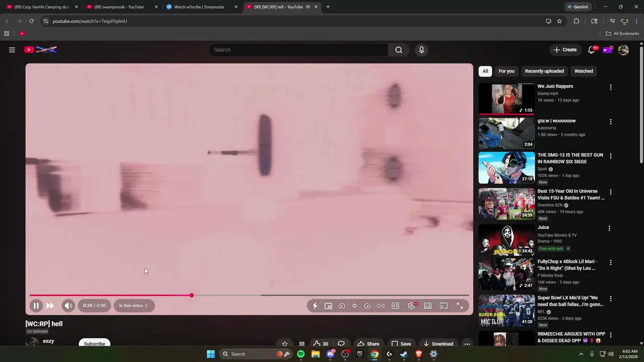Cast video to a device
The image size is (644, 362).
tap(444, 306)
